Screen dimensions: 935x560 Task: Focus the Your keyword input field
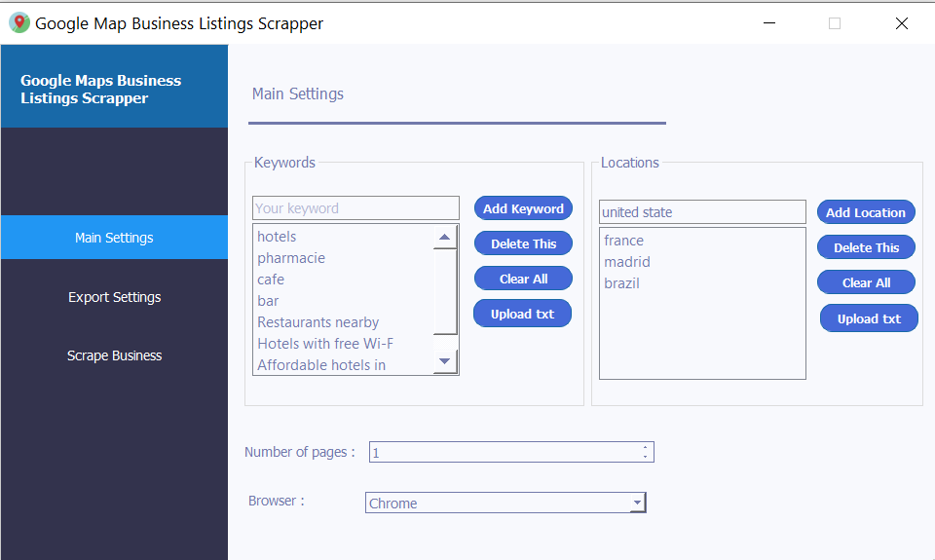[355, 208]
